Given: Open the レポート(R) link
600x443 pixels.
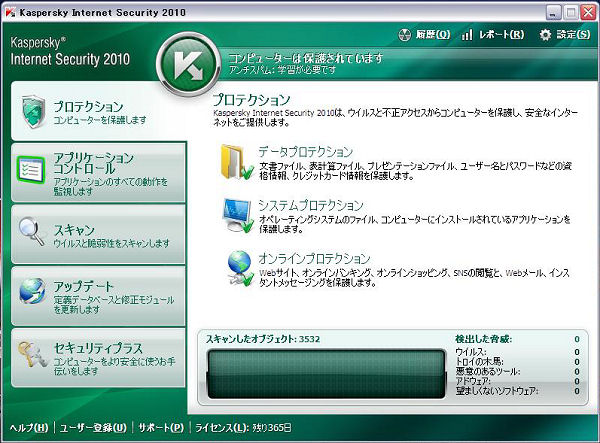Looking at the screenshot, I should pos(501,35).
